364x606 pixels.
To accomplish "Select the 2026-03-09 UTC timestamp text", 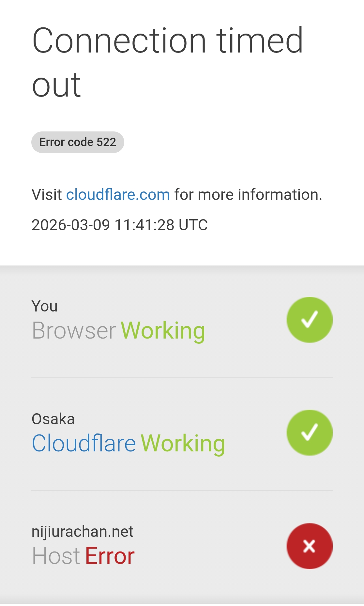I will (x=119, y=225).
